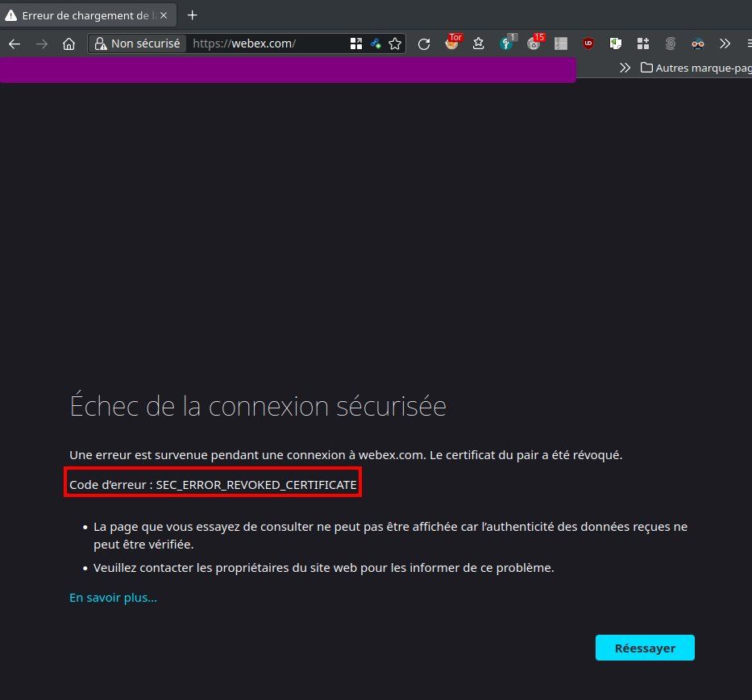Click the text "Code d'erreur : SEC_ERROR_REVOKED_CERTIFICATE"

(213, 485)
